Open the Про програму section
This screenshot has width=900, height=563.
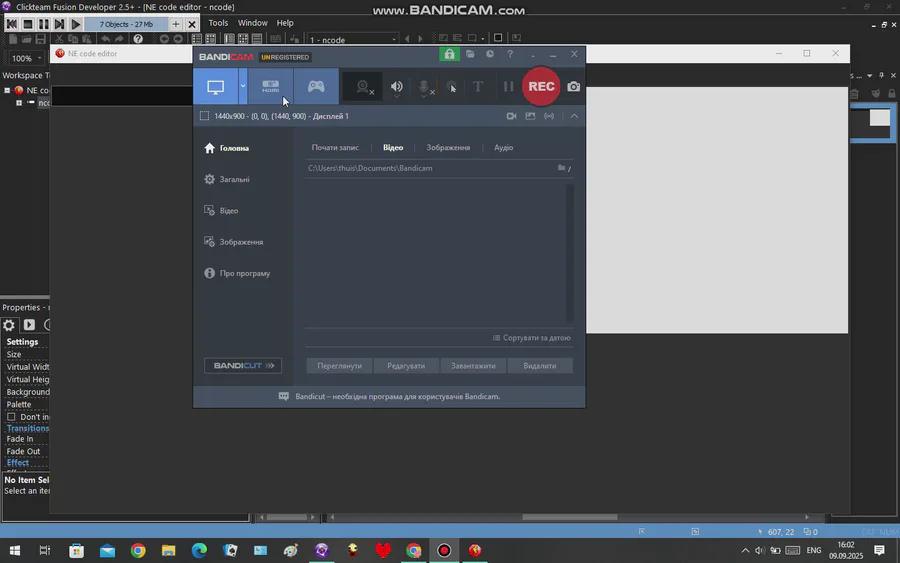click(x=237, y=273)
